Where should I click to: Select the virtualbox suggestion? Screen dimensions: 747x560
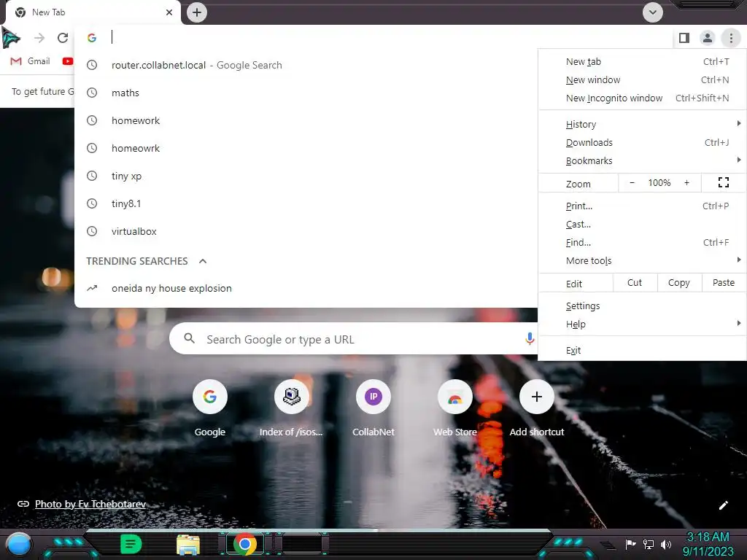pos(306,231)
